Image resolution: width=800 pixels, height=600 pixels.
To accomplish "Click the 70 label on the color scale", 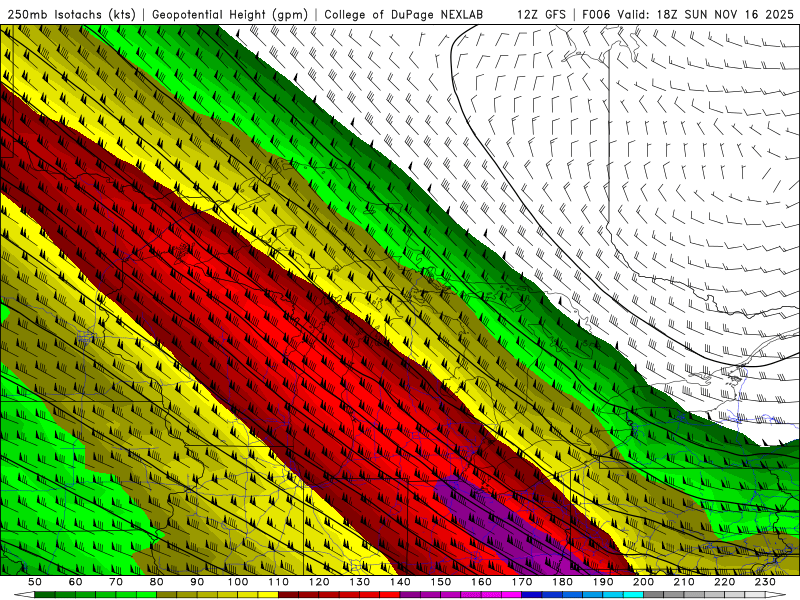I will 116,582.
